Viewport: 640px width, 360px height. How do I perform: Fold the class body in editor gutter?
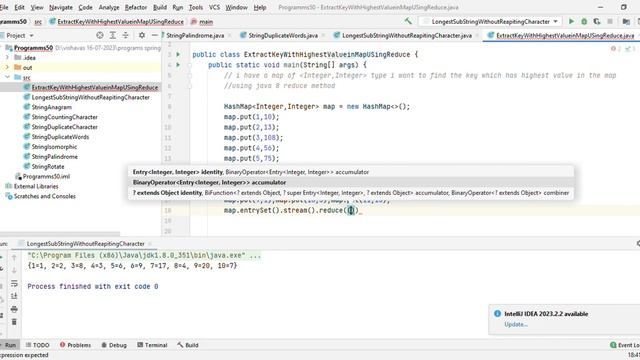click(189, 64)
